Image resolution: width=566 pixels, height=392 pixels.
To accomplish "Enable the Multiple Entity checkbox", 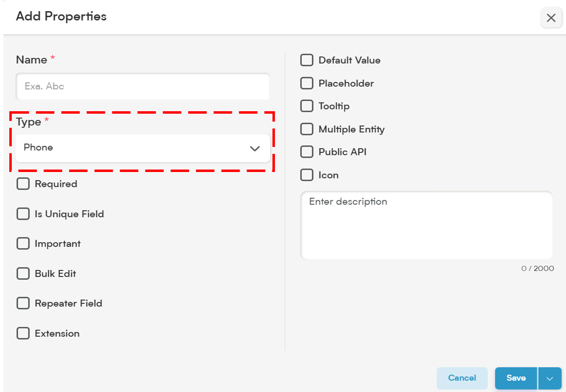I will click(x=307, y=129).
